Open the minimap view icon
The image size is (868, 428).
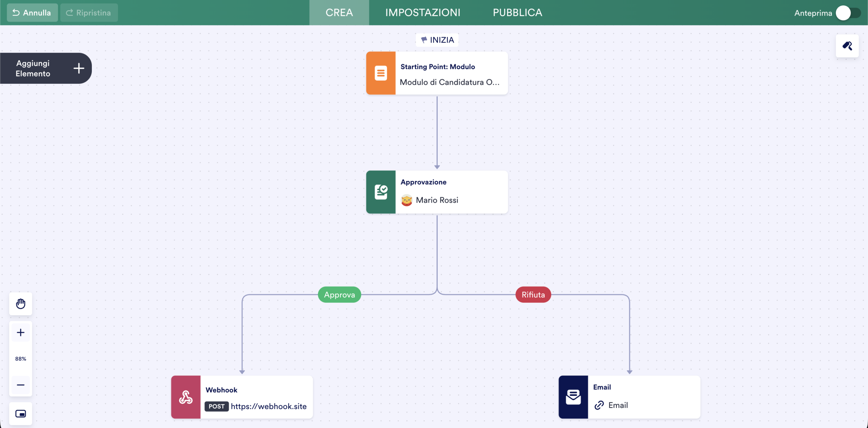point(21,414)
